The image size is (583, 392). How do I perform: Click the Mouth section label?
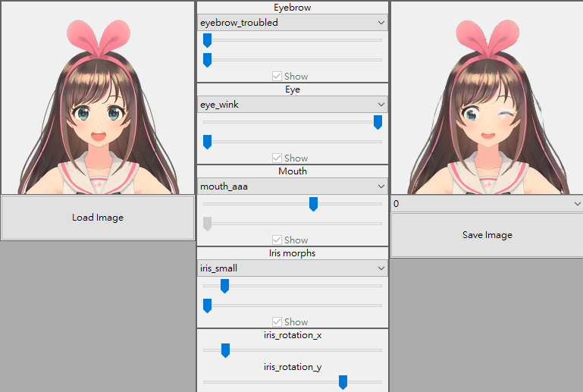[x=292, y=171]
